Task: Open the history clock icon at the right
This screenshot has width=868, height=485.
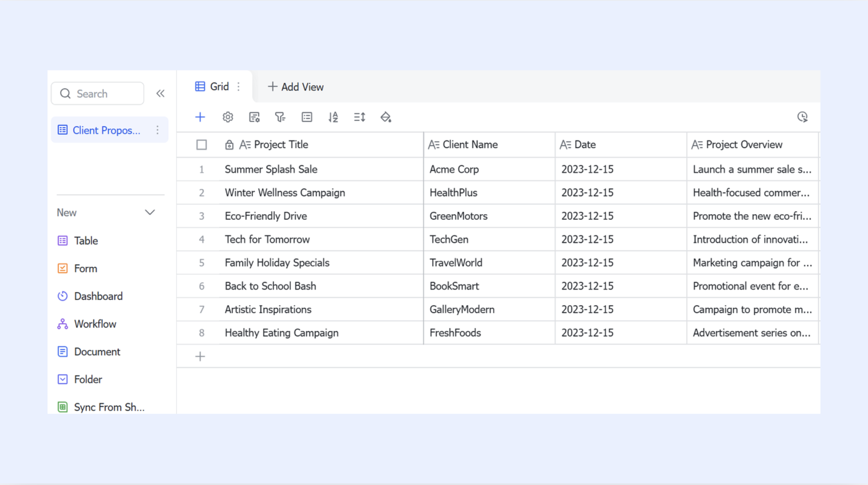Action: coord(802,117)
